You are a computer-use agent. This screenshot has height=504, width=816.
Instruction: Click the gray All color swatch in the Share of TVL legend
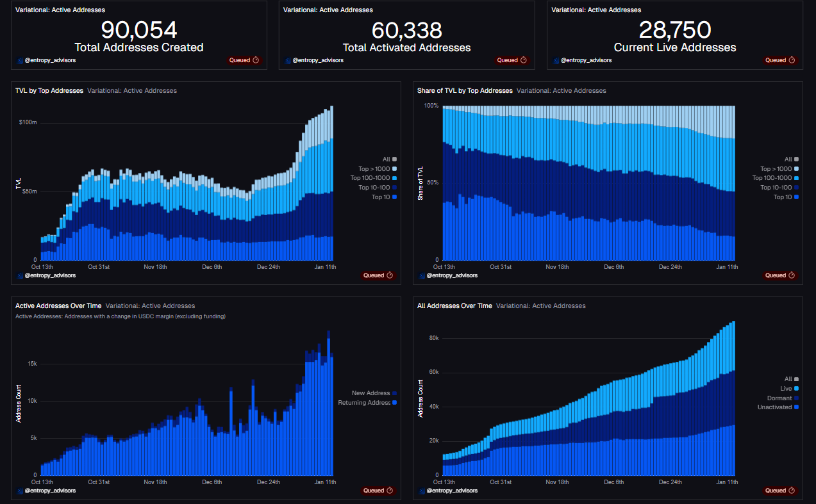(x=795, y=159)
